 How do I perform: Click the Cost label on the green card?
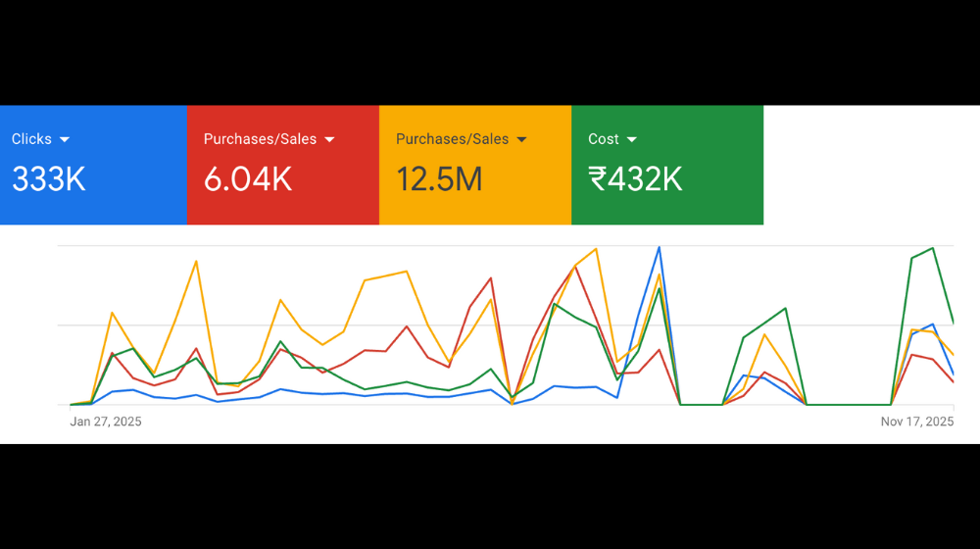point(604,139)
